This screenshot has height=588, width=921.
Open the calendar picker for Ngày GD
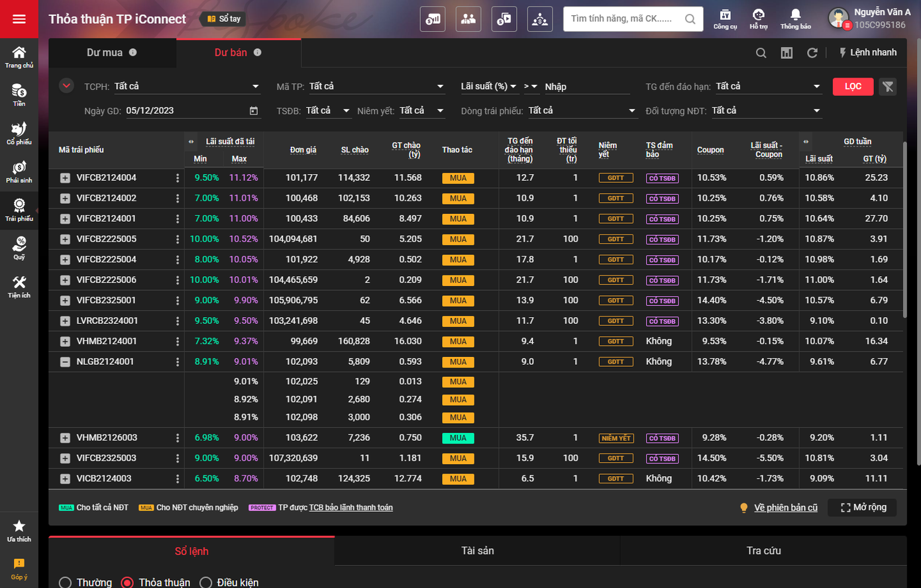coord(254,111)
